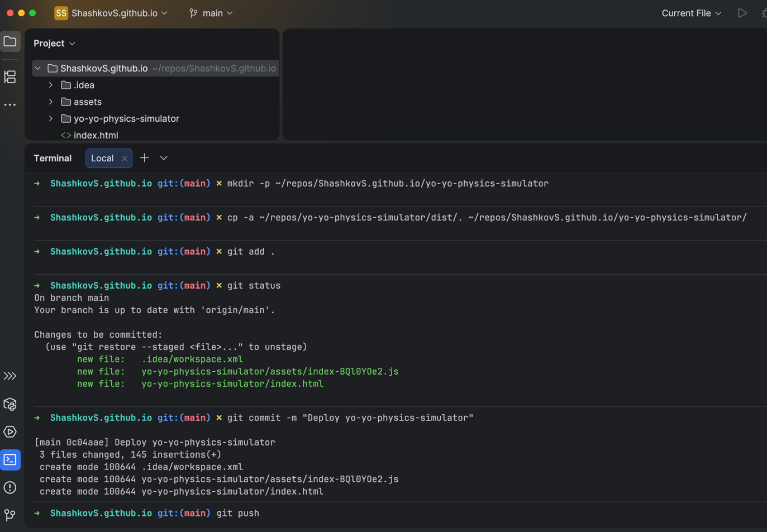Close the Local terminal tab
This screenshot has height=532, width=767.
click(x=125, y=159)
